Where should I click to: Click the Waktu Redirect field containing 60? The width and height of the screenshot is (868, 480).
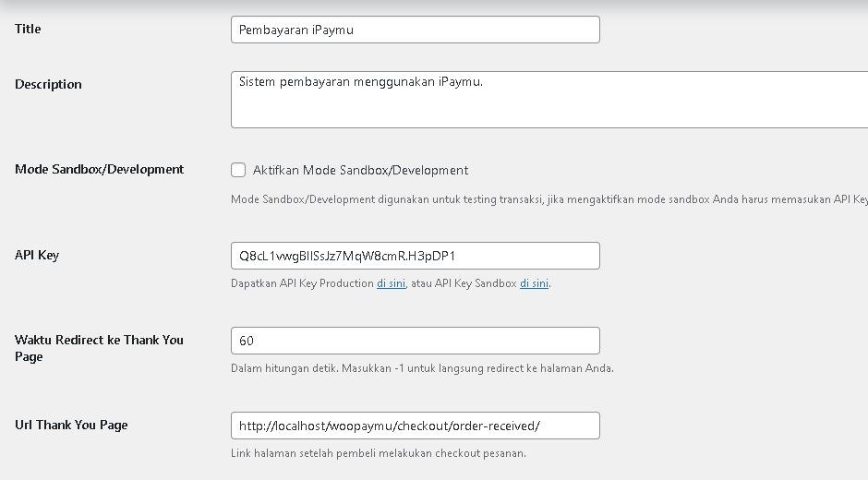point(416,341)
